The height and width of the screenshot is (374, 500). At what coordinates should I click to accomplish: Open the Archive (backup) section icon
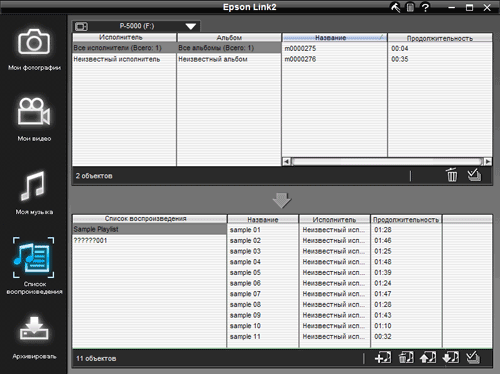point(34,328)
